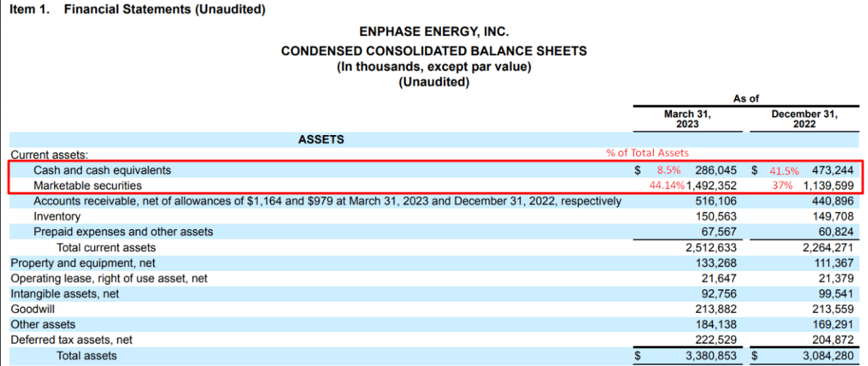Click the "December 31, 2022" column header
Screen dimensions: 868x366
[804, 119]
